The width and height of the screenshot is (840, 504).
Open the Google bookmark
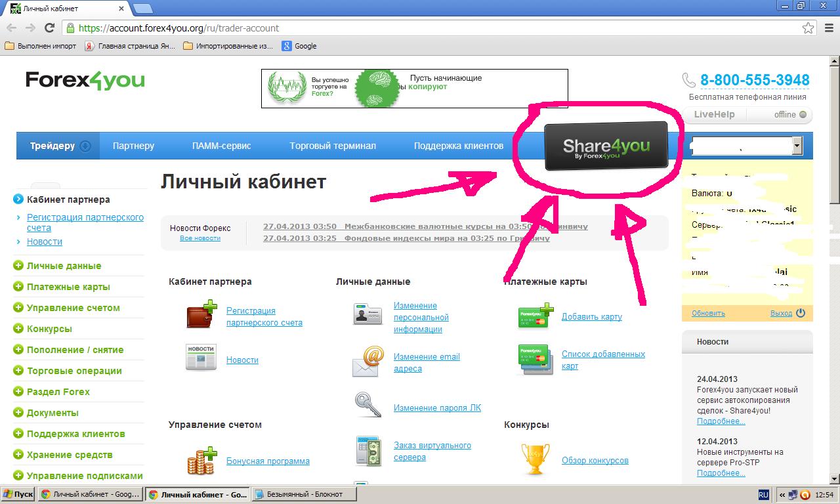299,46
